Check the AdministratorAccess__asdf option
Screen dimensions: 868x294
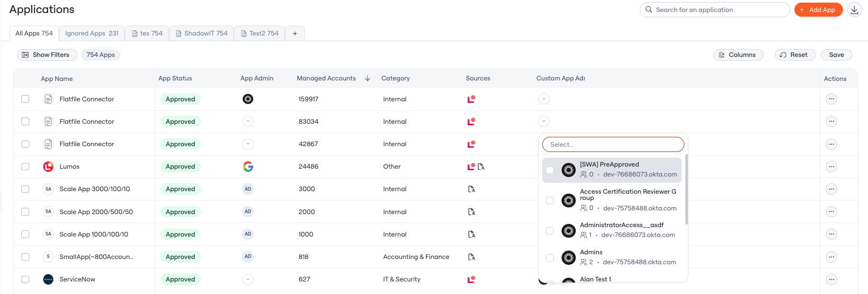point(550,230)
